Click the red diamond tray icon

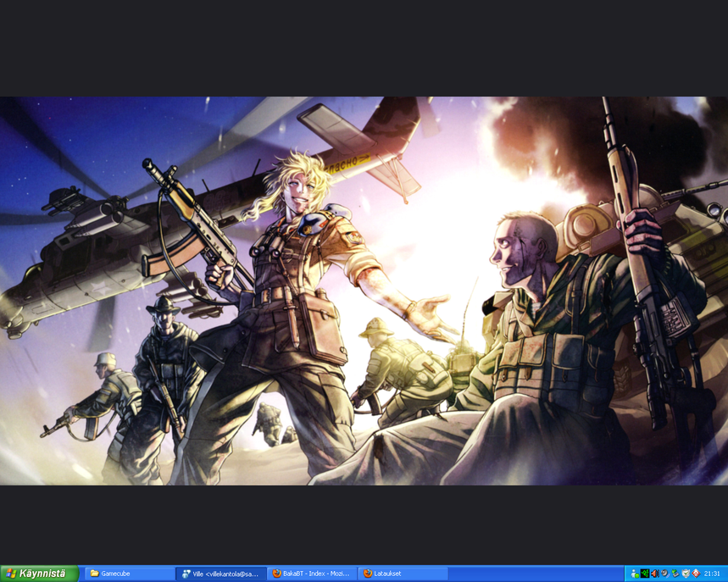click(x=695, y=574)
